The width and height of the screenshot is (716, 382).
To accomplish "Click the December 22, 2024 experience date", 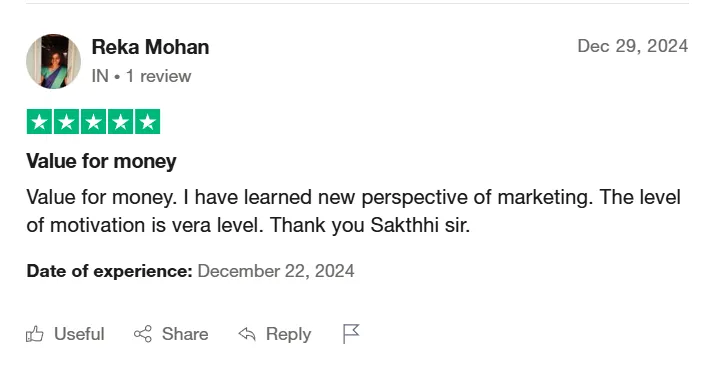I will tap(276, 271).
